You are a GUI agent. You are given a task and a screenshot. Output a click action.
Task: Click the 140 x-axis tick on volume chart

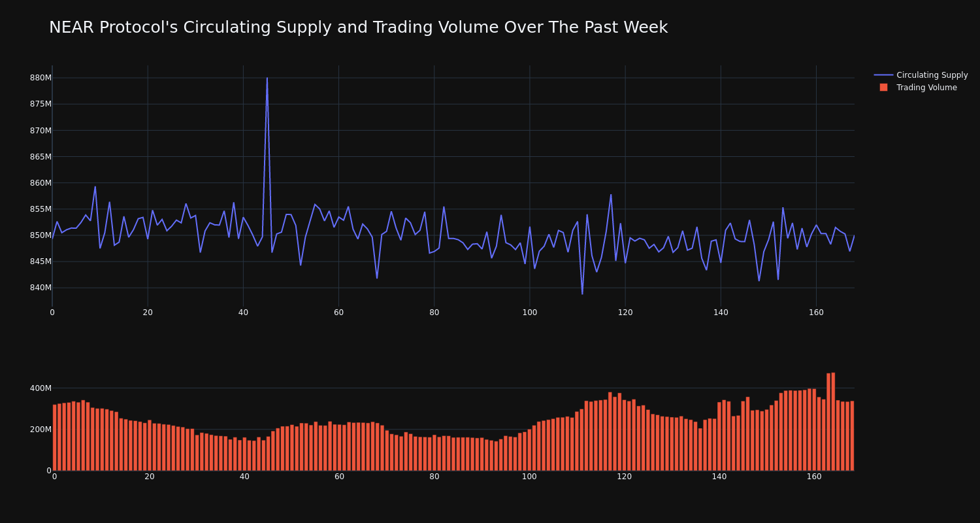(719, 477)
